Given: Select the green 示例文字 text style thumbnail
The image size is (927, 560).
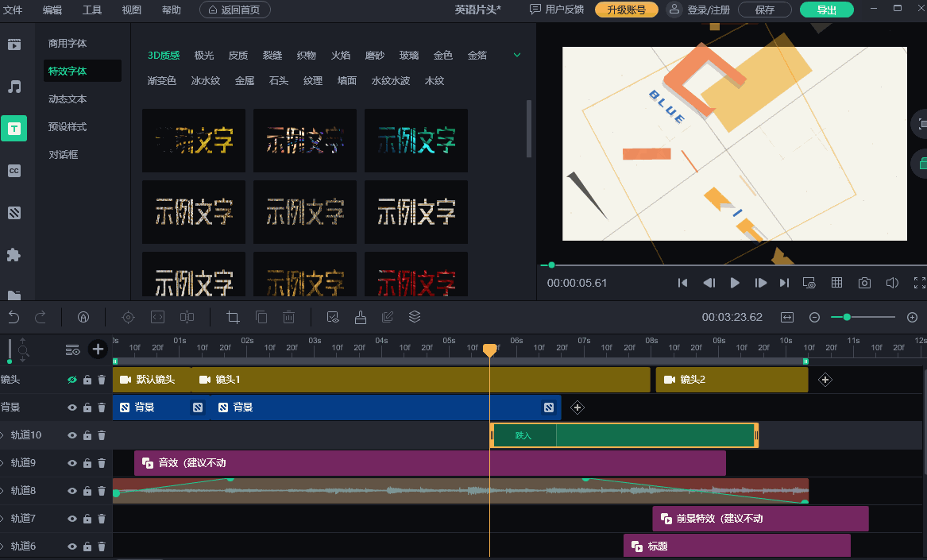Looking at the screenshot, I should pyautogui.click(x=415, y=141).
